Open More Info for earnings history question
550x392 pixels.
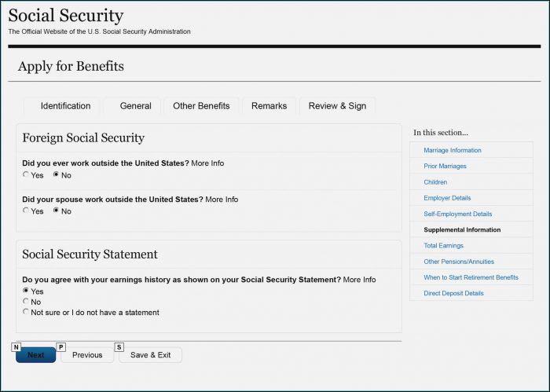click(359, 280)
